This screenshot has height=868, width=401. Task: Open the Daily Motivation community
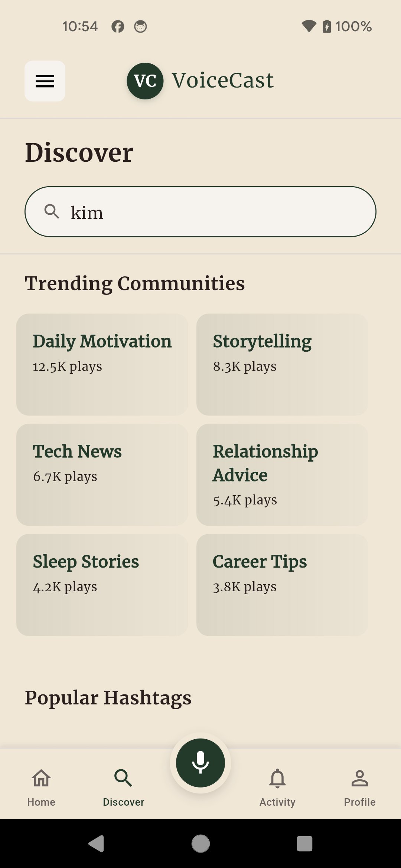click(102, 364)
